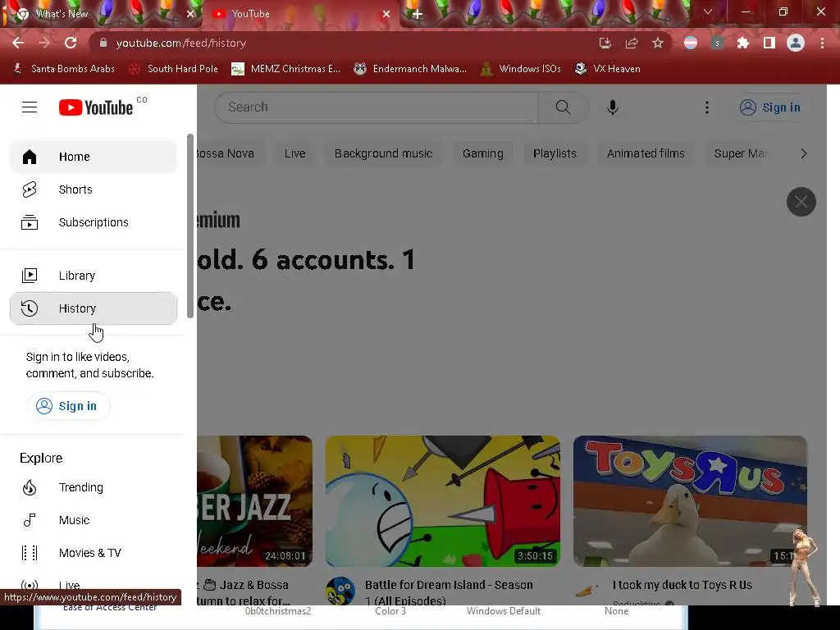Select the Playlists filter chip
This screenshot has width=840, height=630.
(555, 153)
